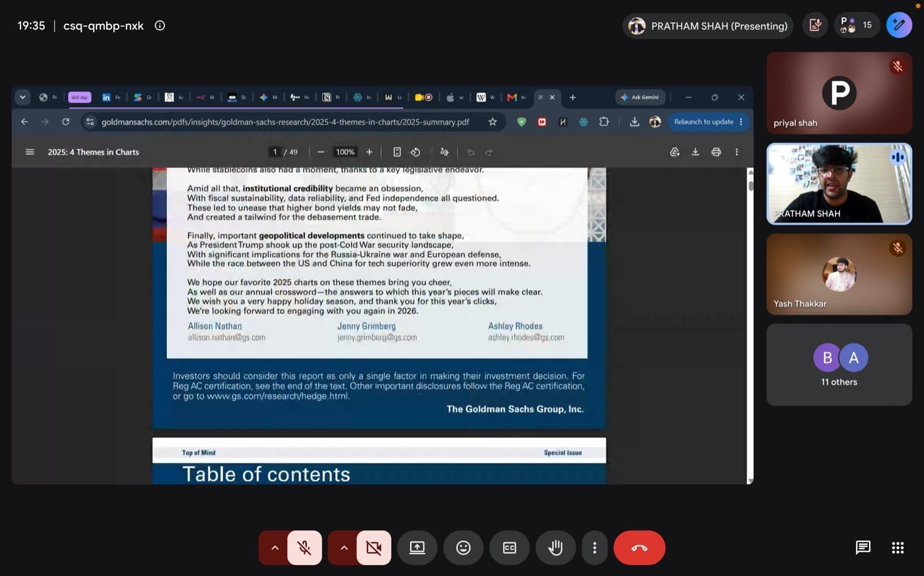Screen dimensions: 924x576
Task: Click the PDF vertical scrollbar thumb
Action: pos(750,186)
